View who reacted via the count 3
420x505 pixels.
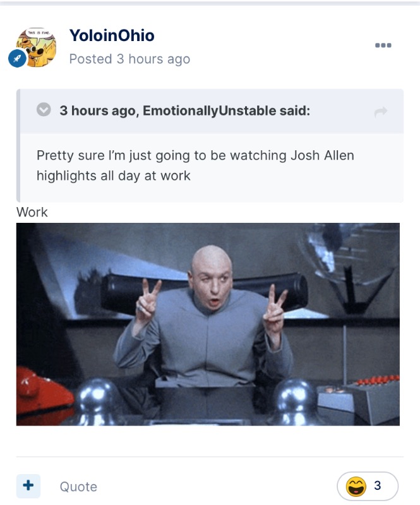click(x=378, y=485)
